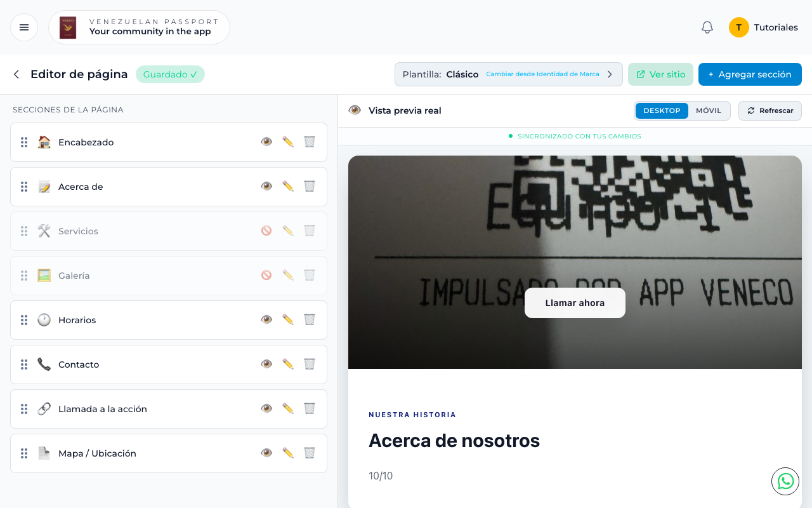812x508 pixels.
Task: Edit the Galería section
Action: (288, 275)
